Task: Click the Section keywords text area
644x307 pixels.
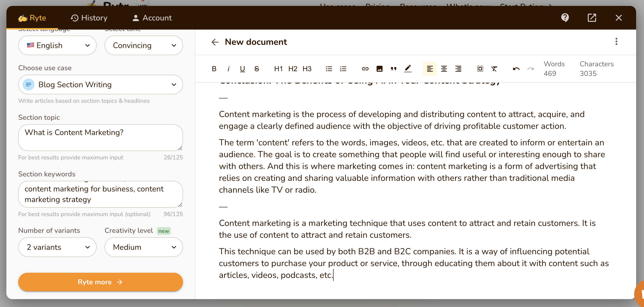Action: [101, 194]
